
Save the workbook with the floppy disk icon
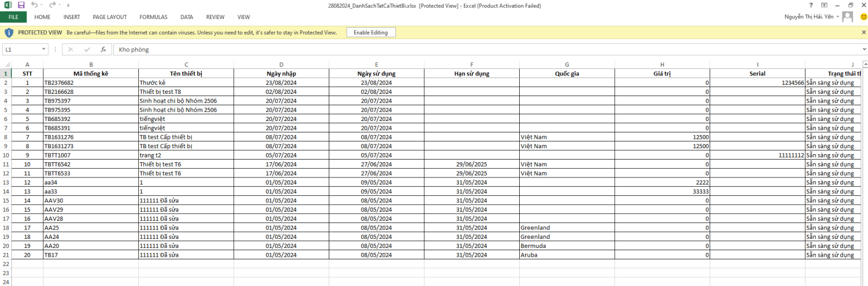21,5
